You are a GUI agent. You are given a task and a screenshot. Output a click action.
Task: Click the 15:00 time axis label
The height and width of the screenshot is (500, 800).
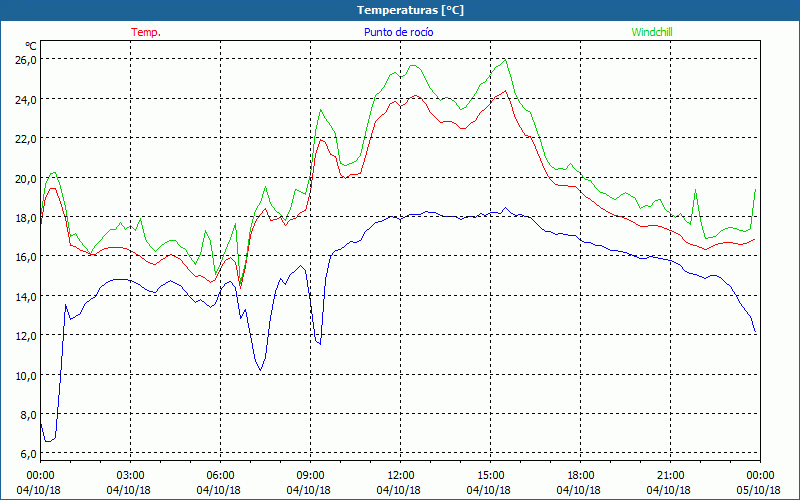[490, 476]
